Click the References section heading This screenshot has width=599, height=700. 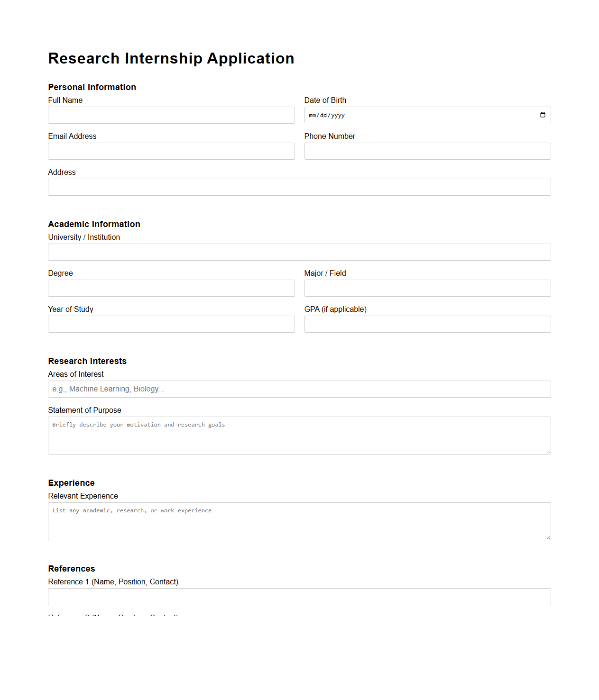pos(71,569)
